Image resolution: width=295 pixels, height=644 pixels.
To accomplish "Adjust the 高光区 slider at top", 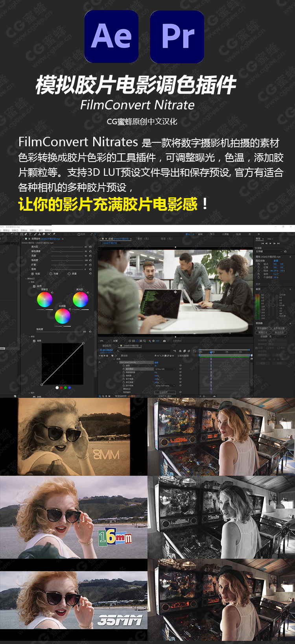I will tap(67, 247).
